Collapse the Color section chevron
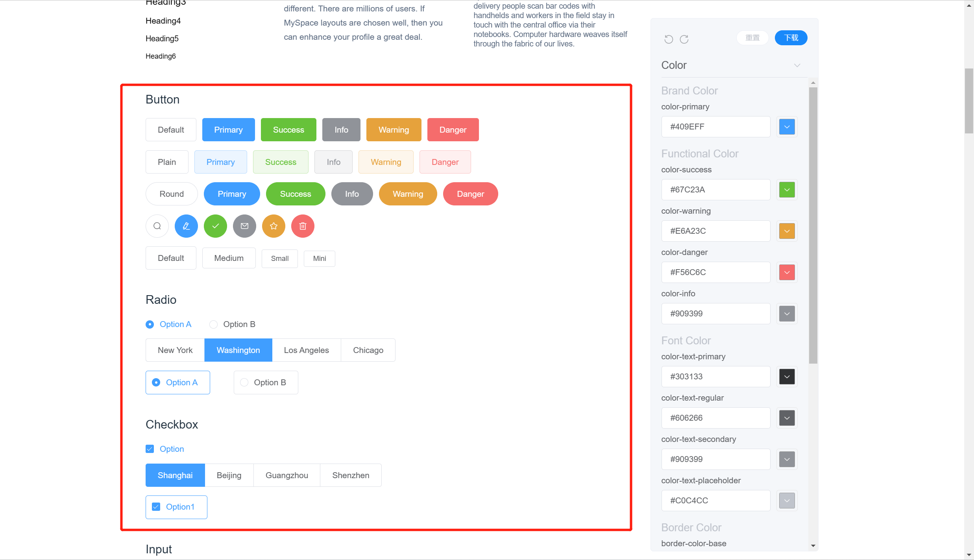 tap(797, 65)
